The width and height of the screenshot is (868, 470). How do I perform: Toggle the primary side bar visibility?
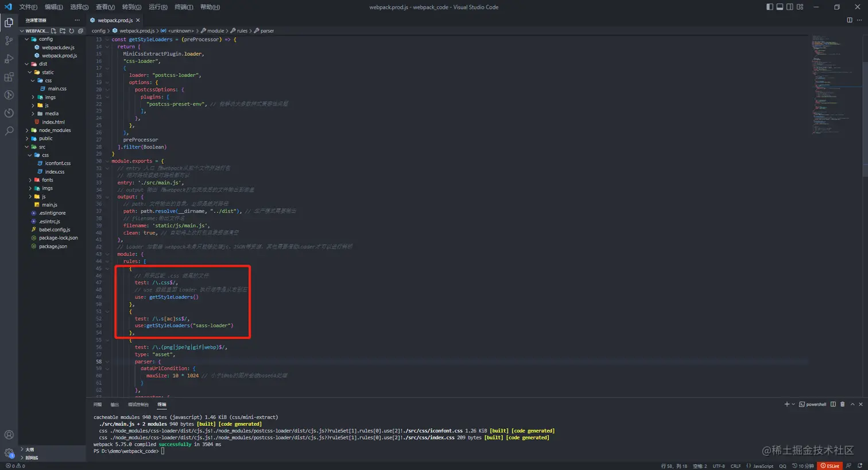tap(770, 7)
